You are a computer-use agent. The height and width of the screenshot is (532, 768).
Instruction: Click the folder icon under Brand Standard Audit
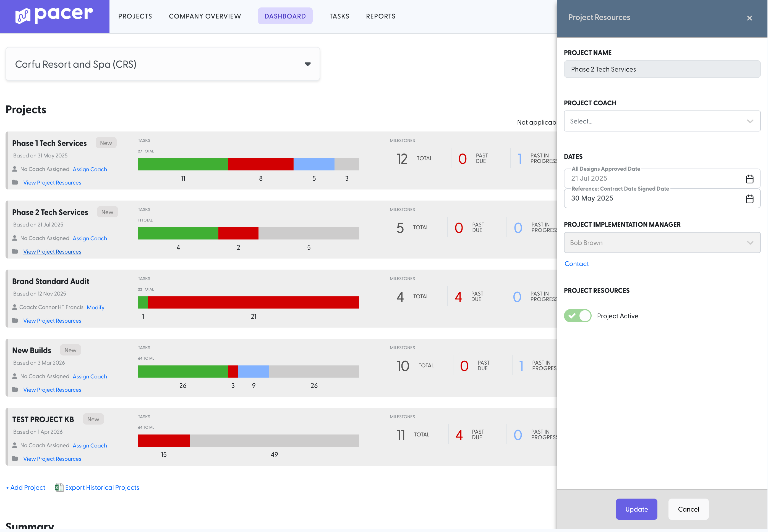click(x=15, y=320)
